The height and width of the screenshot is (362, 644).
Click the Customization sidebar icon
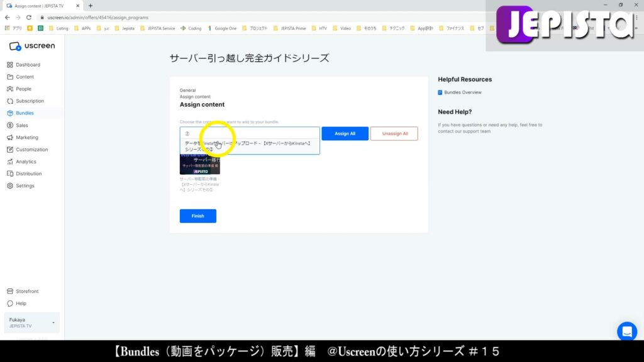coord(10,150)
